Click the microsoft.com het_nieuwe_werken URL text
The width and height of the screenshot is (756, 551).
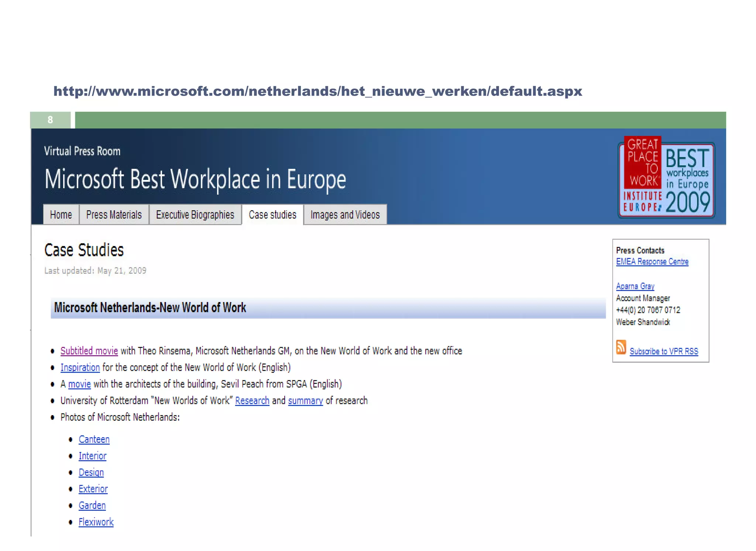tap(318, 91)
